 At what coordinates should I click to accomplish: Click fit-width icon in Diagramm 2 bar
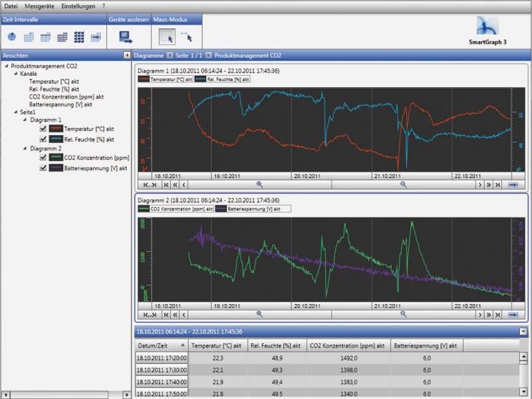pyautogui.click(x=513, y=315)
